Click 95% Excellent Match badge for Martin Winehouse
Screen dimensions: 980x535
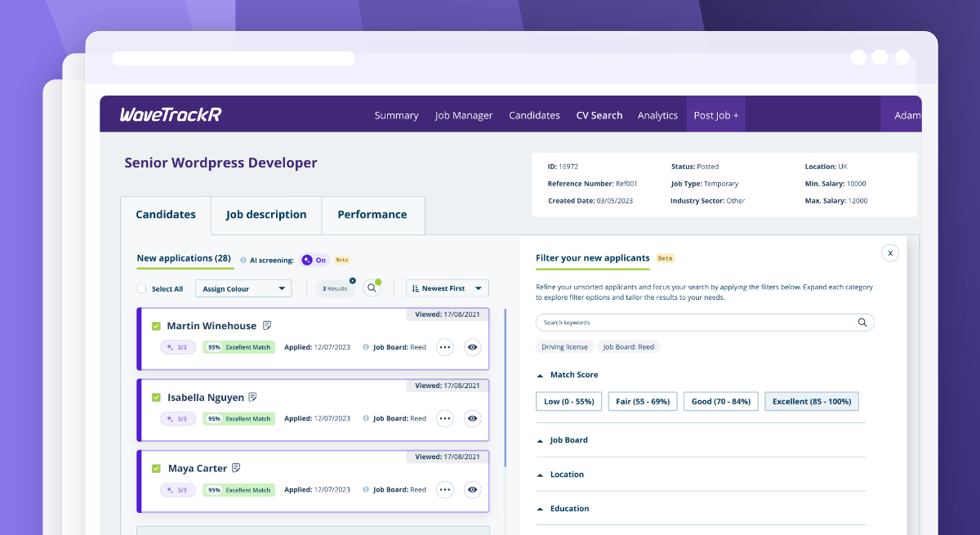click(x=239, y=347)
